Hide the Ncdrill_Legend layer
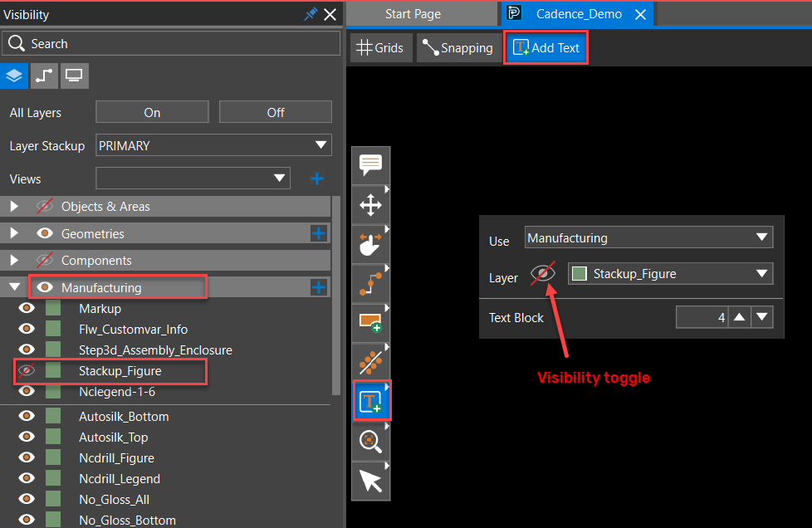This screenshot has height=528, width=812. 27,478
